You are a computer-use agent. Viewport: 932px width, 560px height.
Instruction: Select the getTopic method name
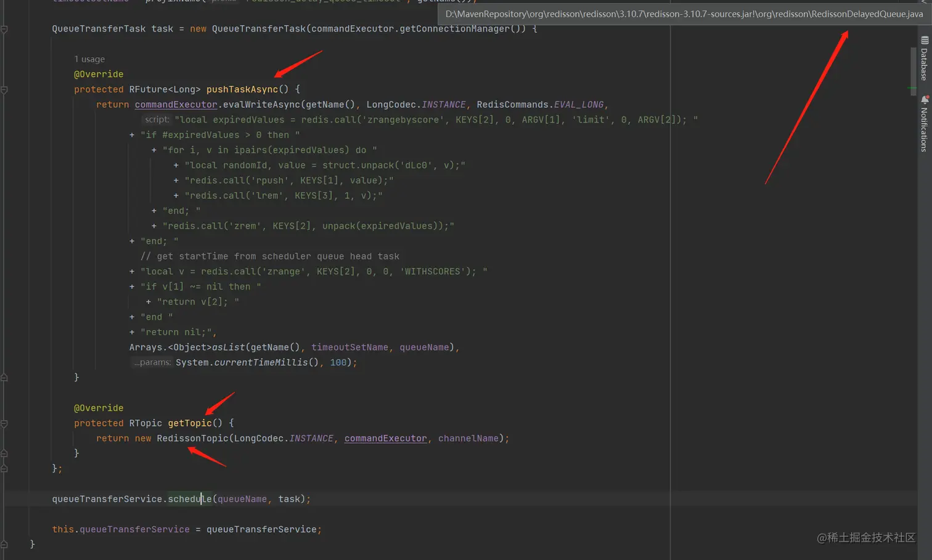[x=190, y=423]
